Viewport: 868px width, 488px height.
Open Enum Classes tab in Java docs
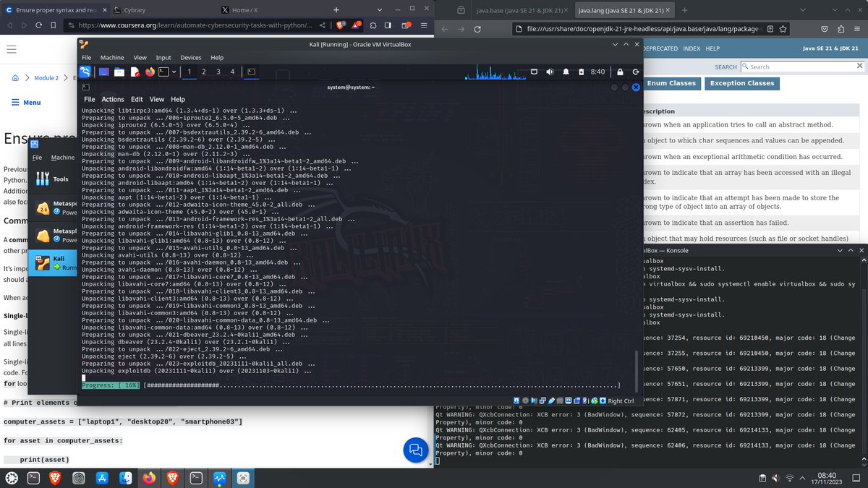[x=671, y=83]
